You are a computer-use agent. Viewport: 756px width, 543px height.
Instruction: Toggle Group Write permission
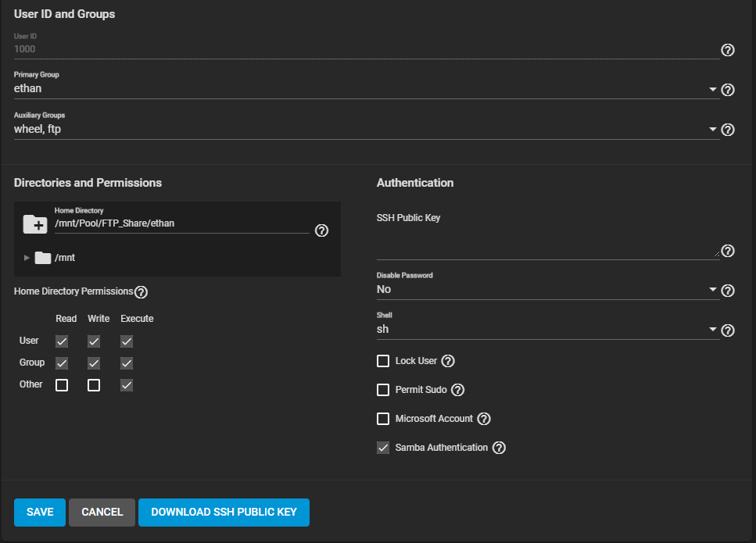pyautogui.click(x=94, y=363)
